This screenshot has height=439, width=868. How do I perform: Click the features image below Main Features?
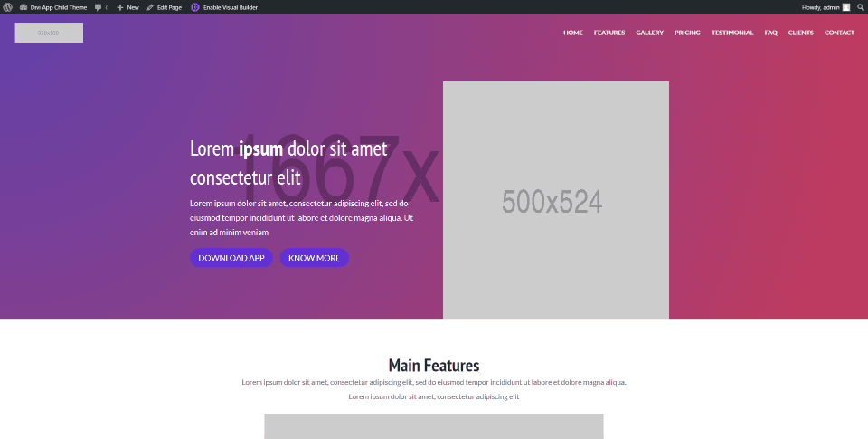pyautogui.click(x=434, y=426)
